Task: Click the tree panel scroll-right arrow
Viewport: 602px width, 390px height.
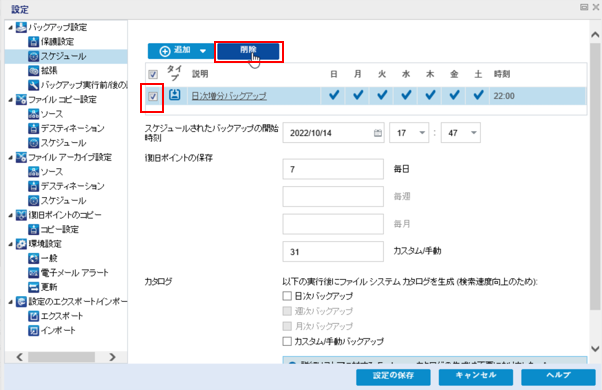Action: 112,357
